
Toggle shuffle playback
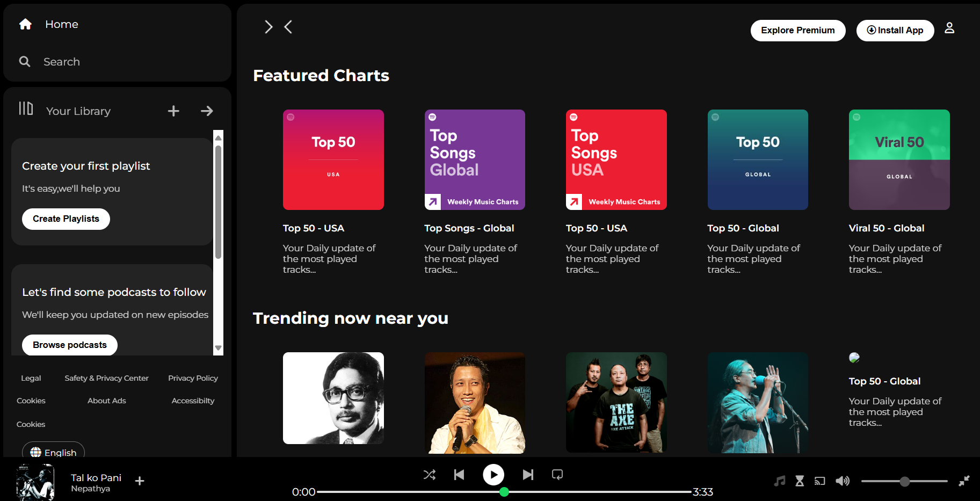[x=430, y=475]
